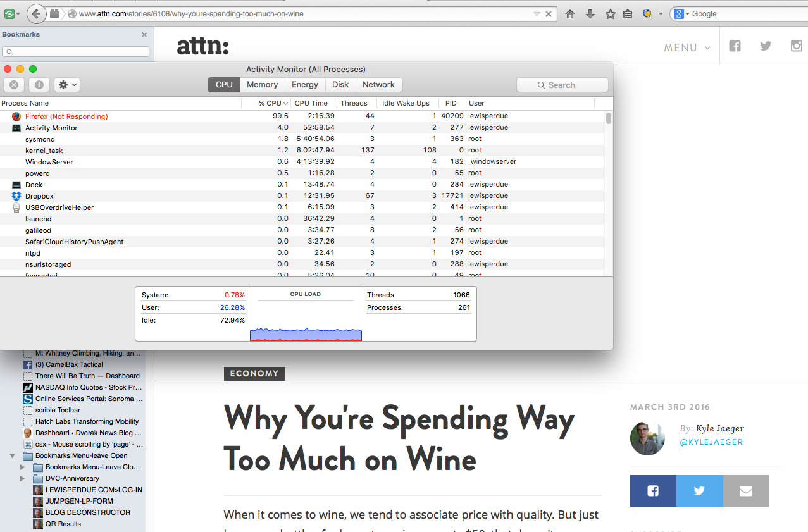Image resolution: width=808 pixels, height=532 pixels.
Task: Click the Firefox URL address bar
Action: point(304,14)
